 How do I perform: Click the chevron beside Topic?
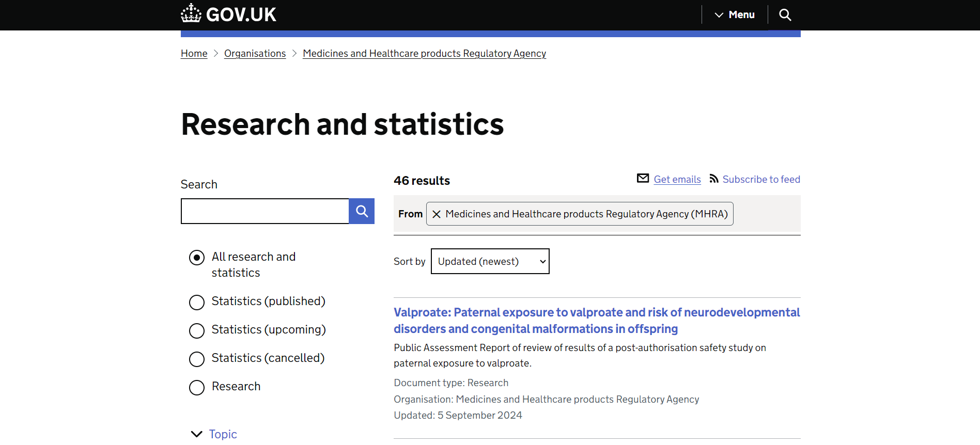tap(197, 434)
